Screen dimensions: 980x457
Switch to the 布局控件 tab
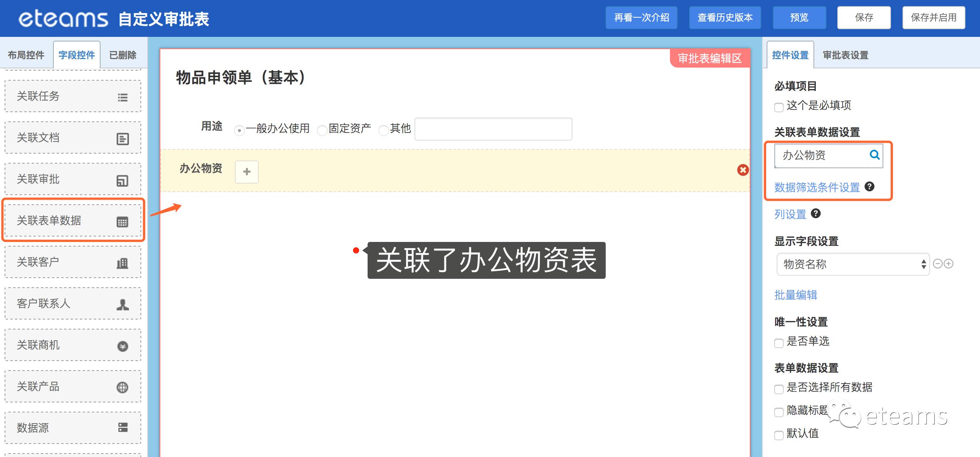[x=26, y=55]
